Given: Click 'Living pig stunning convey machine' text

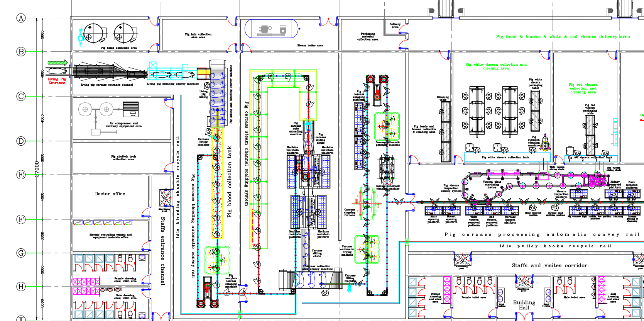Looking at the screenshot, I should (173, 83).
